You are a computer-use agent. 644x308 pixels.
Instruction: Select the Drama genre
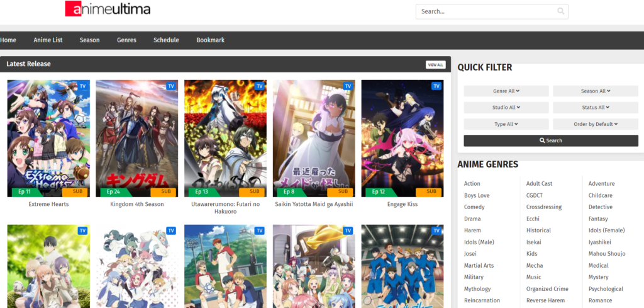[x=472, y=219]
